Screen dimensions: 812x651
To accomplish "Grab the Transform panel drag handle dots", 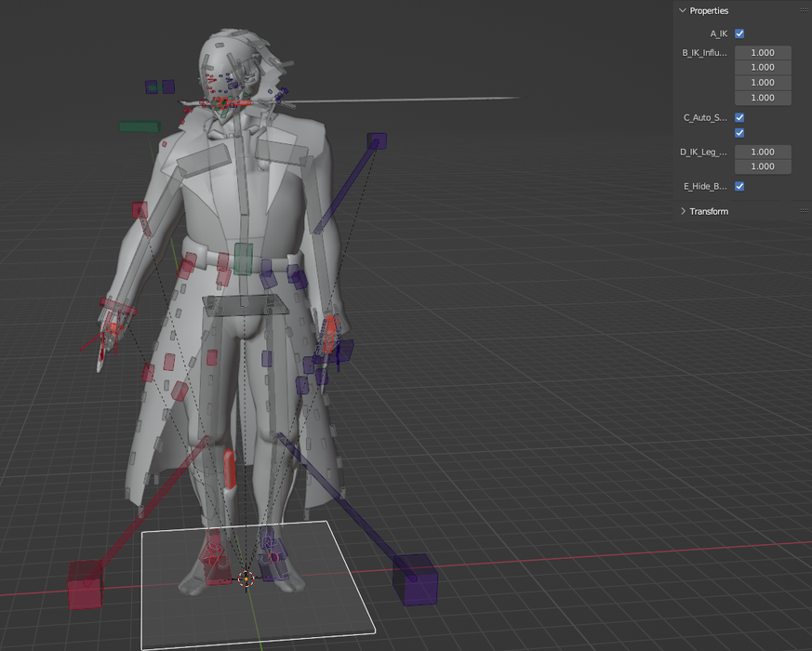I will 804,211.
